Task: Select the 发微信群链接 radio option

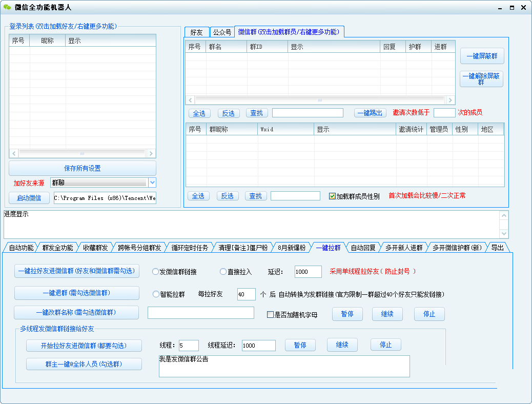Action: tap(155, 272)
